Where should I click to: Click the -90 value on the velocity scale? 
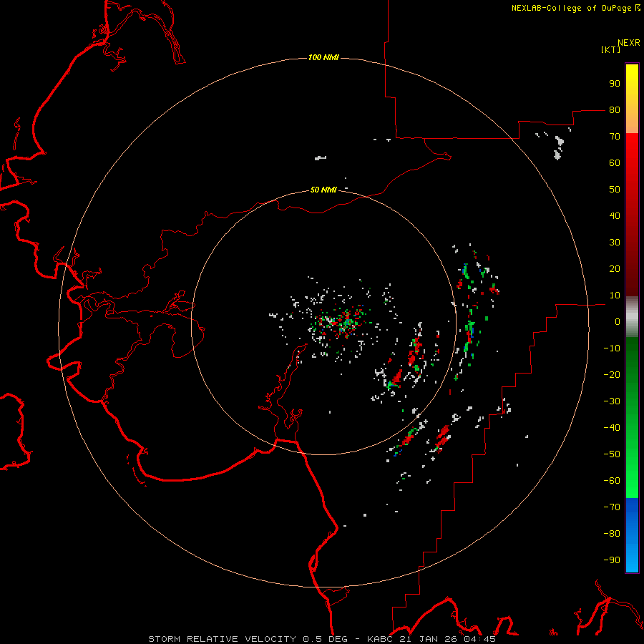pyautogui.click(x=612, y=560)
